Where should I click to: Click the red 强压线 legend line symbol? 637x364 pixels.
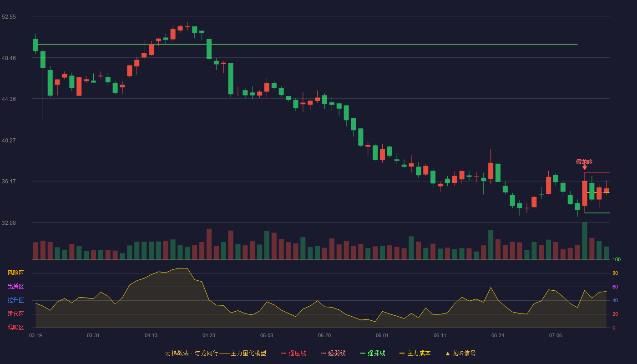[x=283, y=353]
